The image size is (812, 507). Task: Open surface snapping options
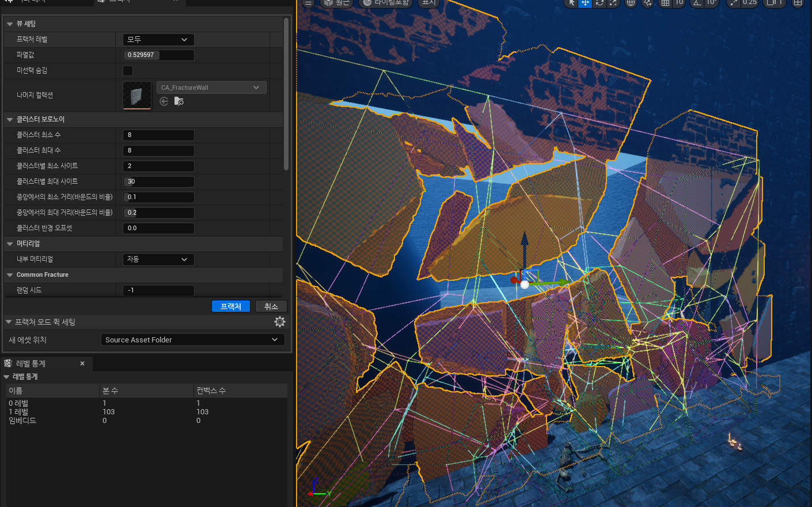[648, 3]
